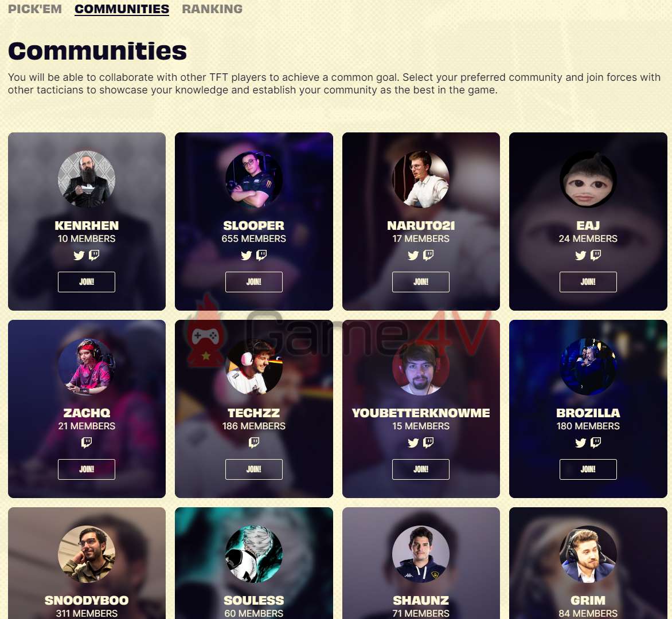Select the Communities tab
672x619 pixels.
pyautogui.click(x=122, y=9)
